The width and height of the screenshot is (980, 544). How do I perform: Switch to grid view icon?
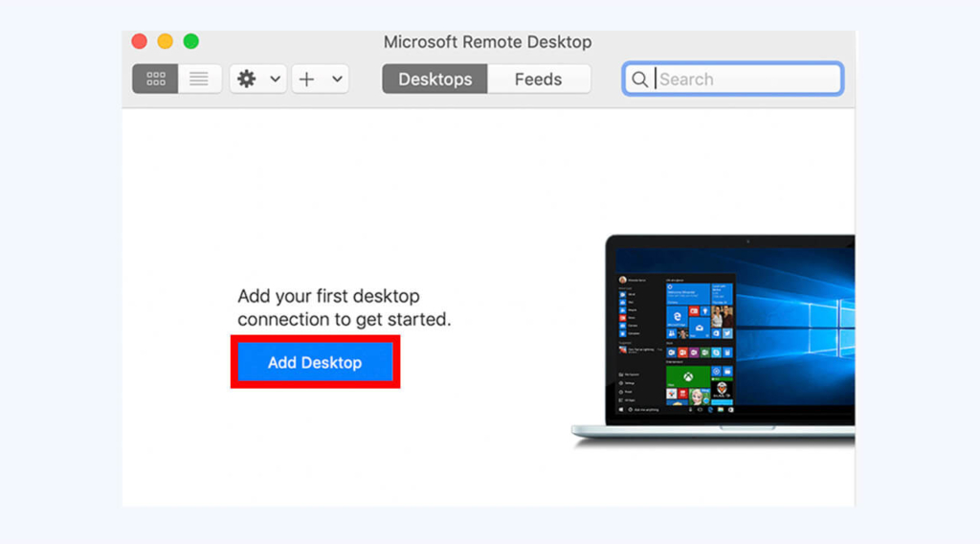(155, 79)
